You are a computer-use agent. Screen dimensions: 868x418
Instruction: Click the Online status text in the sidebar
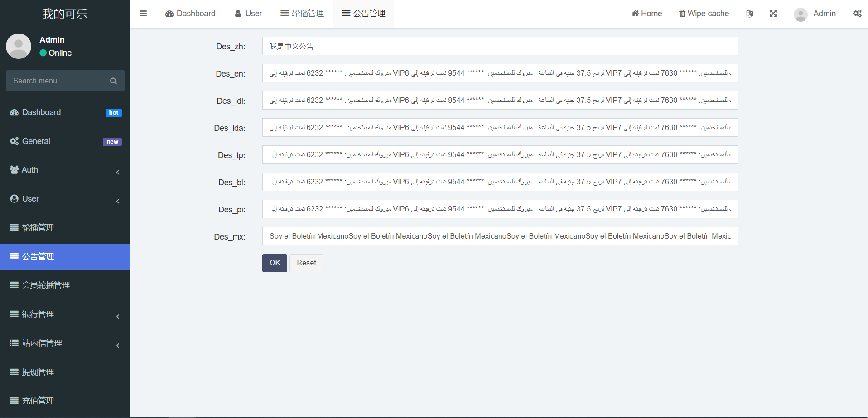click(60, 53)
